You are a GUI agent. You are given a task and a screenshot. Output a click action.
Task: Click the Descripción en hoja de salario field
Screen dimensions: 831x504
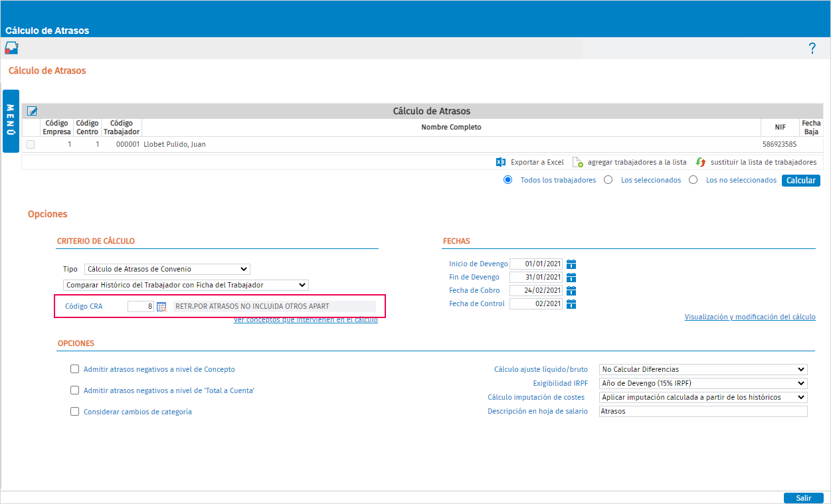(703, 411)
